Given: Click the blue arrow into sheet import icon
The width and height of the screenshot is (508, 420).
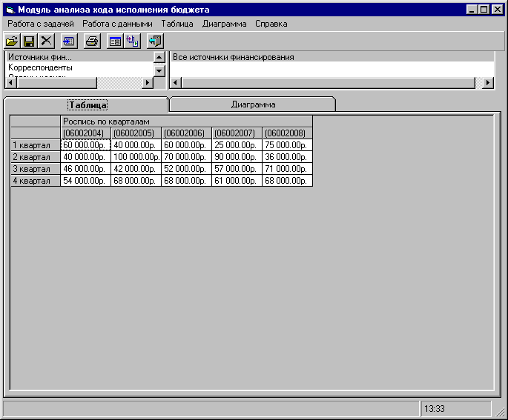Looking at the screenshot, I should click(x=69, y=41).
